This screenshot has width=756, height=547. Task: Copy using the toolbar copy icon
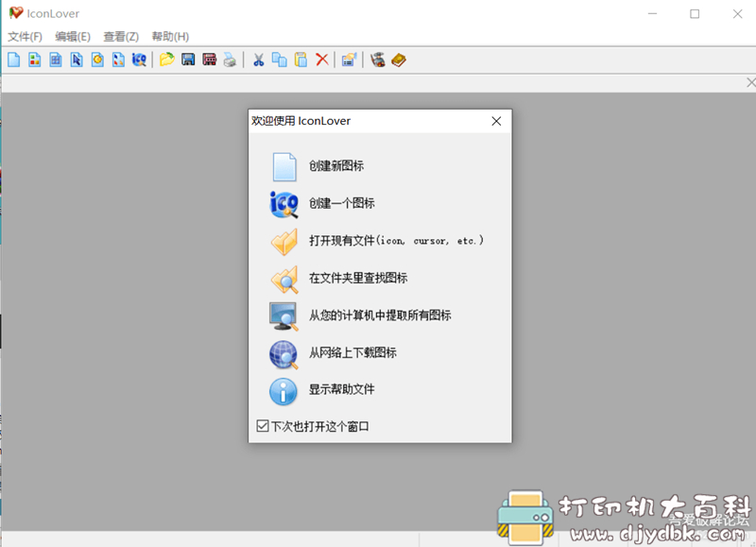(x=280, y=60)
